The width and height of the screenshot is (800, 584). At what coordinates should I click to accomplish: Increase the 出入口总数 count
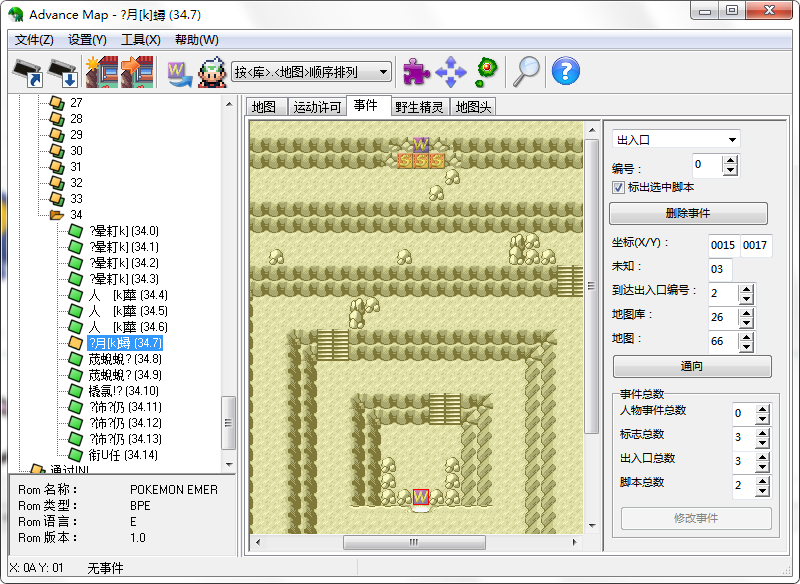[x=762, y=457]
